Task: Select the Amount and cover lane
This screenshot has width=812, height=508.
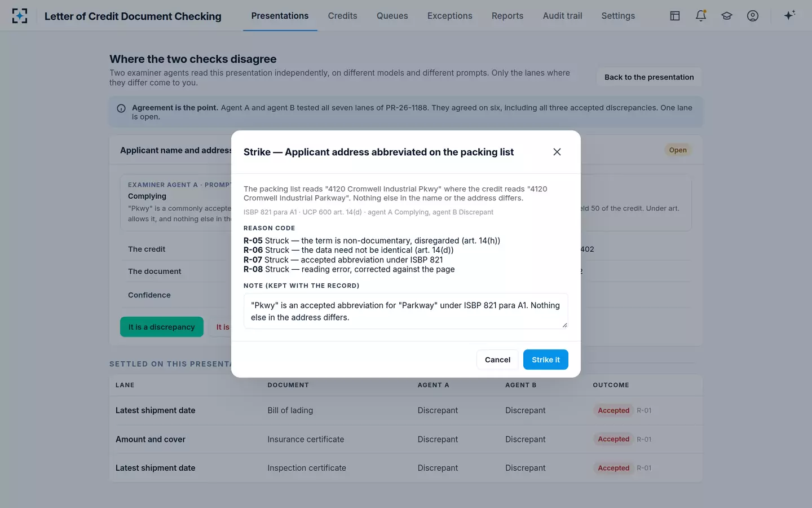Action: pyautogui.click(x=151, y=439)
